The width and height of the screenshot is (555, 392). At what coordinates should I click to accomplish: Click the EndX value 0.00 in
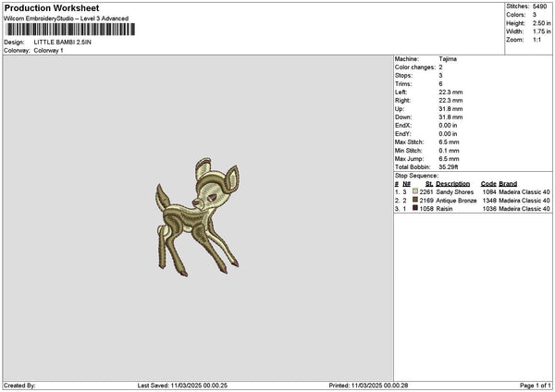click(448, 126)
